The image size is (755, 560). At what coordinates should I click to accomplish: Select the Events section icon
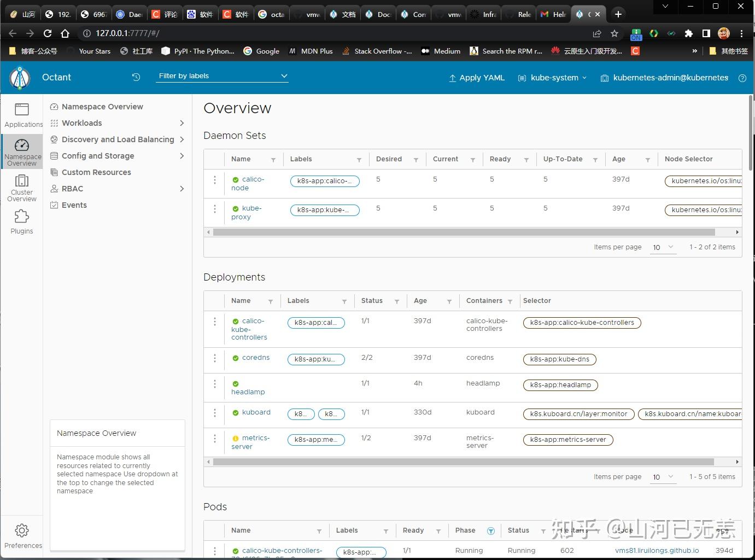pos(54,205)
